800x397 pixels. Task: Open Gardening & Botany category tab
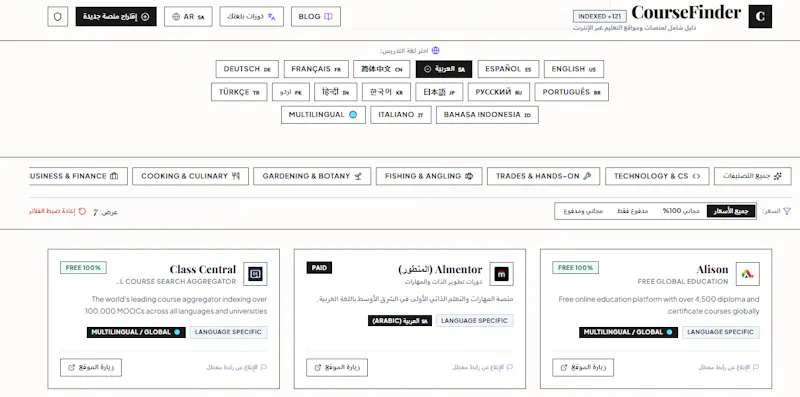click(312, 176)
